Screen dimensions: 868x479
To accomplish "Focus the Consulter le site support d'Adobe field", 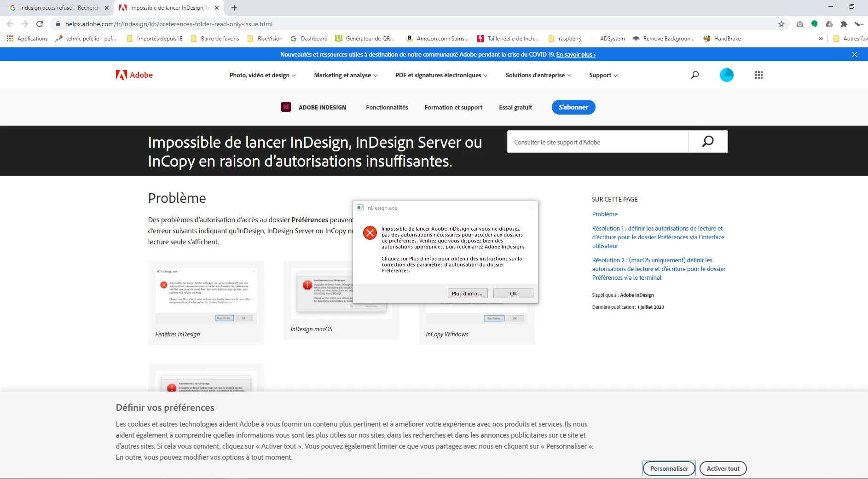I will tap(598, 142).
